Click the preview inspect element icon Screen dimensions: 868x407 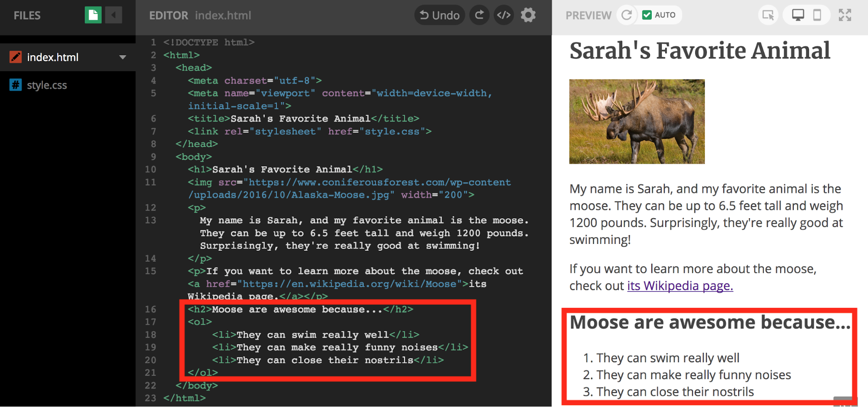(768, 15)
